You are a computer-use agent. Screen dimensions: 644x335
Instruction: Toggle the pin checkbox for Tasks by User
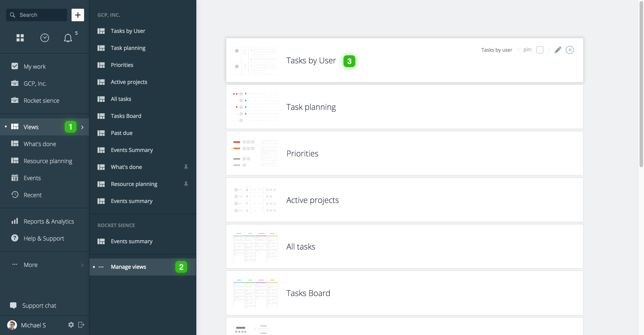pyautogui.click(x=540, y=50)
